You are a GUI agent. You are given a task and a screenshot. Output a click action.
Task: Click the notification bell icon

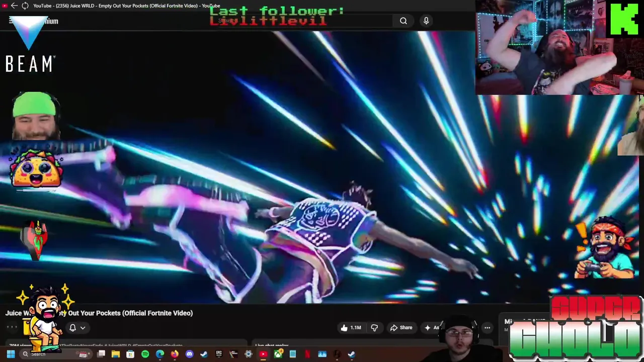coord(72,328)
